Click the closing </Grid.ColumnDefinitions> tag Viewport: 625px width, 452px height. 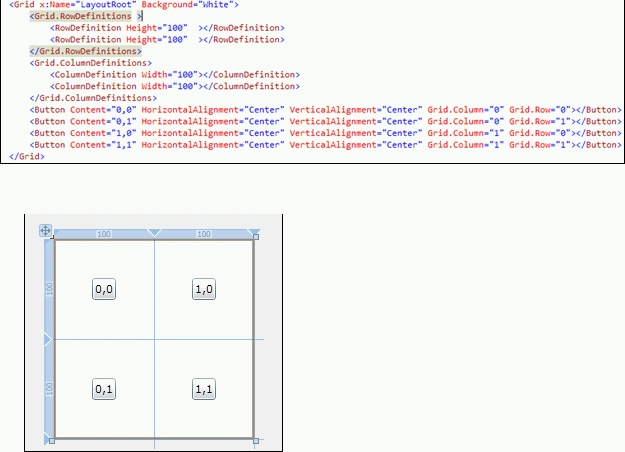click(x=93, y=98)
